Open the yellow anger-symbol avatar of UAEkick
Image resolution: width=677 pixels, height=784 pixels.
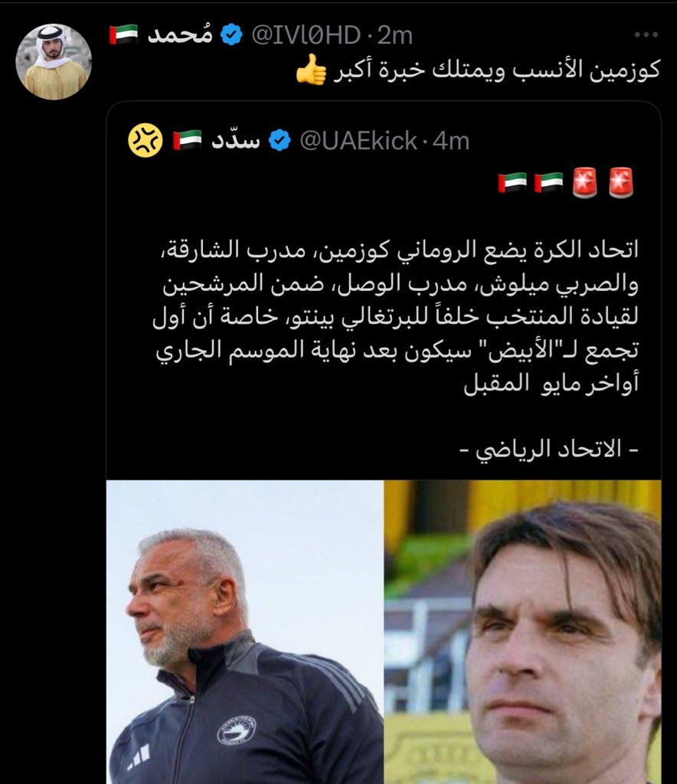(x=146, y=141)
